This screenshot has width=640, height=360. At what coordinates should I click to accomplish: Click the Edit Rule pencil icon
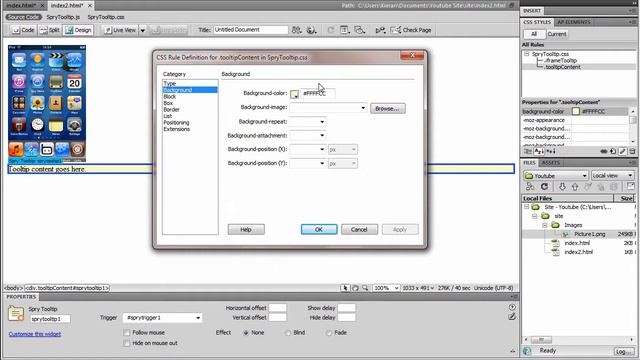[x=622, y=151]
